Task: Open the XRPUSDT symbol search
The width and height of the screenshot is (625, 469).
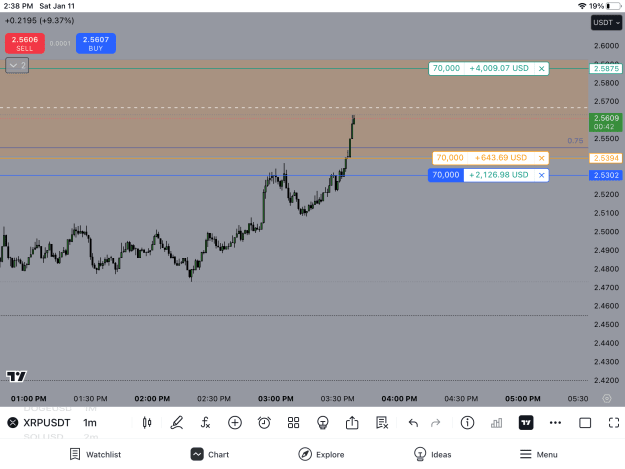Action: point(47,423)
